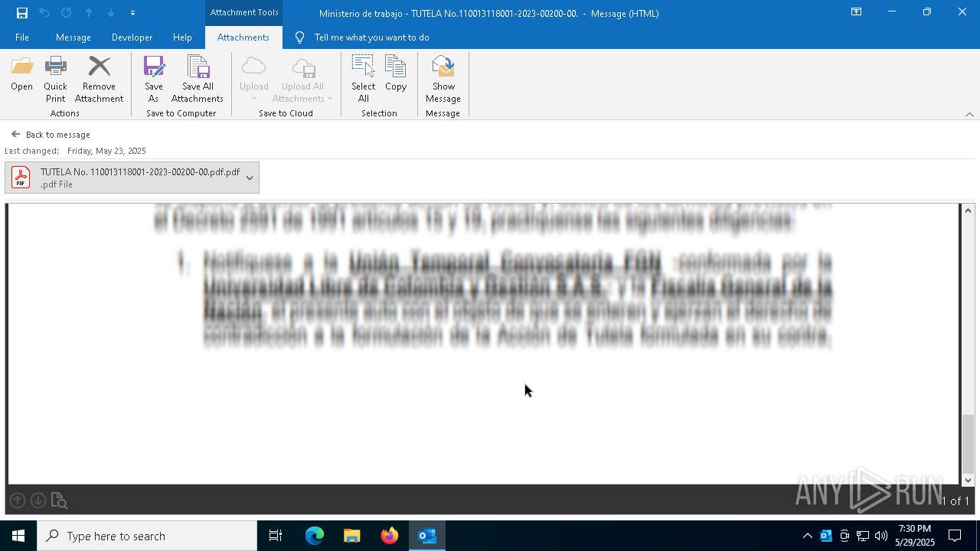Click the preview pane scrollbar thumb
Image resolution: width=980 pixels, height=551 pixels.
[x=969, y=444]
